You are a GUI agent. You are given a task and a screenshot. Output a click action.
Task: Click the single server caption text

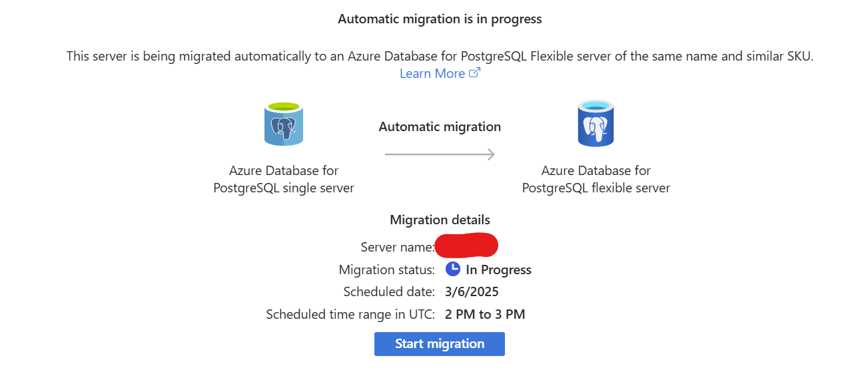[284, 180]
